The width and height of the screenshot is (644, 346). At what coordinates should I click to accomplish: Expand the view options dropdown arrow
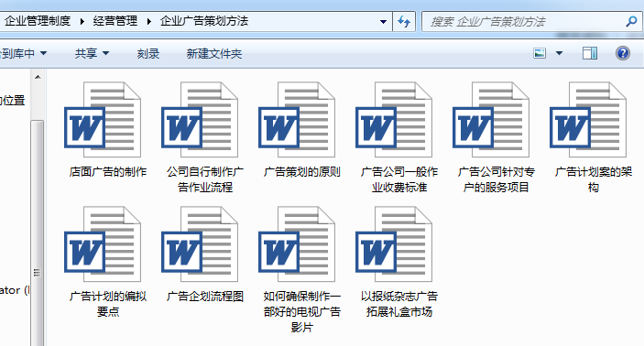pos(559,53)
